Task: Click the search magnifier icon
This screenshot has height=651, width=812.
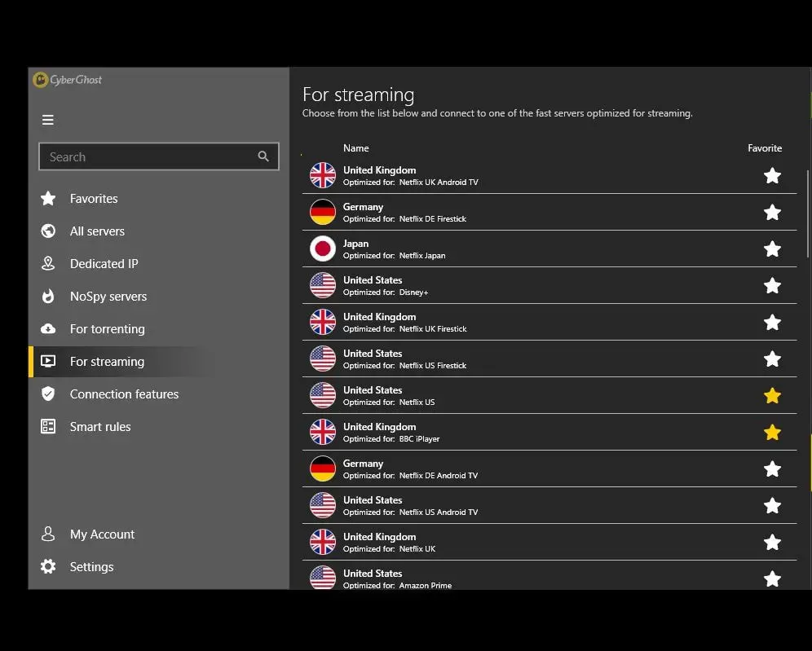Action: 263,156
